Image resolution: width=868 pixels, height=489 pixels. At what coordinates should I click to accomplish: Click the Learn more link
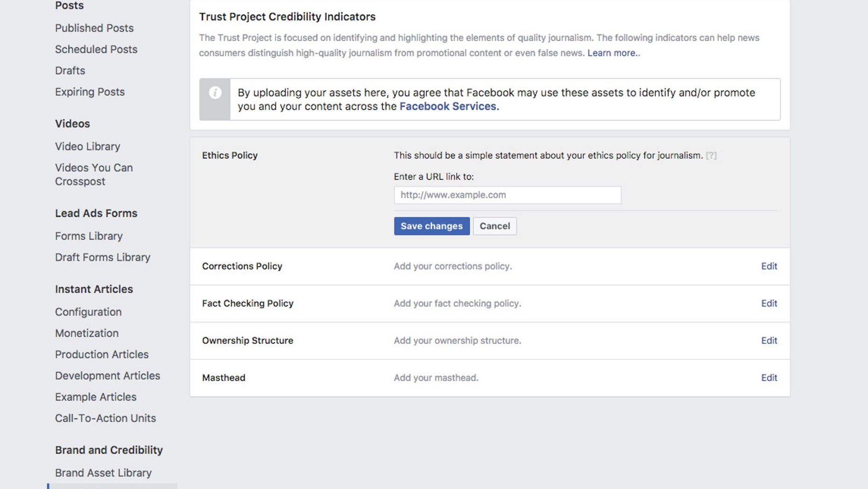coord(613,53)
